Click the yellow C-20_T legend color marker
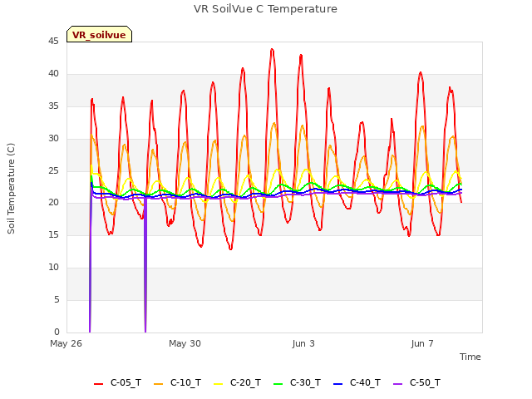The image size is (532, 399). point(218,384)
